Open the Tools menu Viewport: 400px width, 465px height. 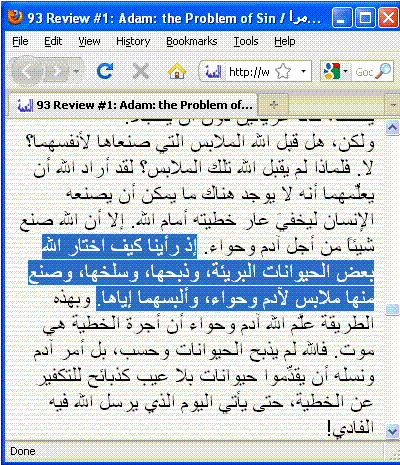click(246, 41)
